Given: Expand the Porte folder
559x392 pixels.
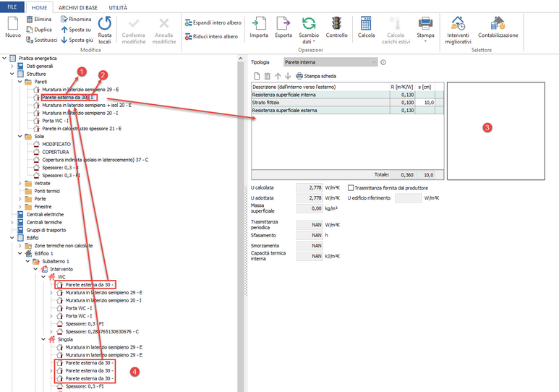Looking at the screenshot, I should (x=20, y=199).
